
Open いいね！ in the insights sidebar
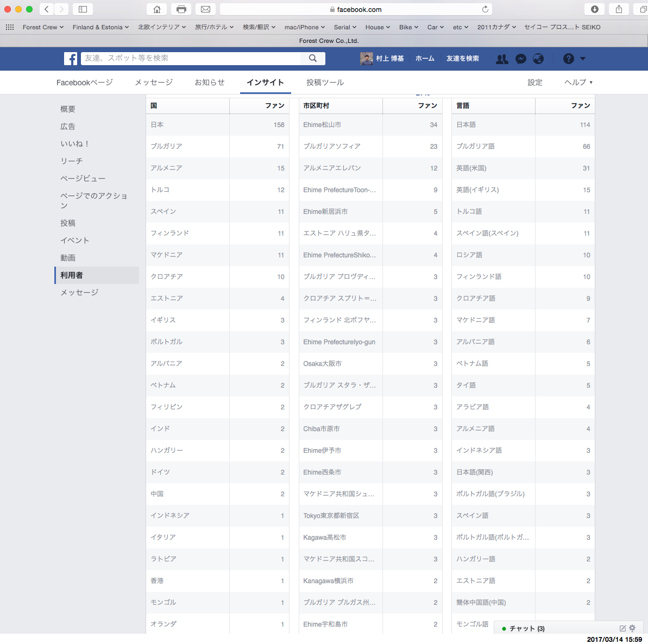75,144
